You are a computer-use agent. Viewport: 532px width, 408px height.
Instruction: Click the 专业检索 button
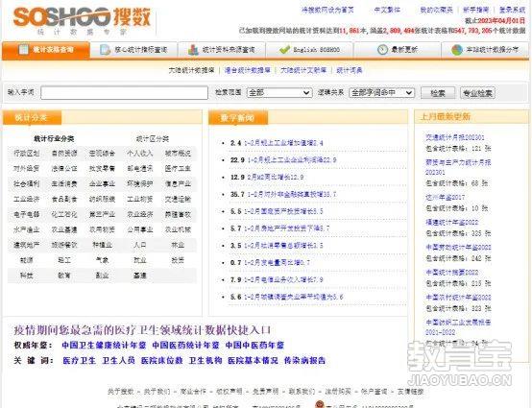pyautogui.click(x=477, y=93)
